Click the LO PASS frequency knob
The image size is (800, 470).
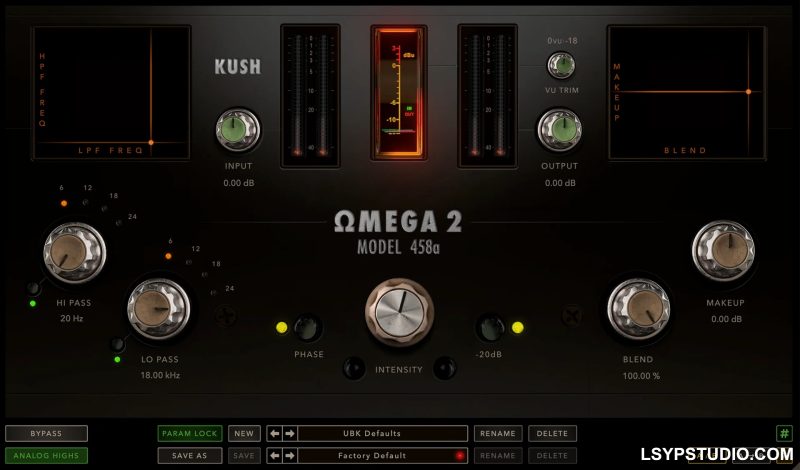[x=158, y=308]
